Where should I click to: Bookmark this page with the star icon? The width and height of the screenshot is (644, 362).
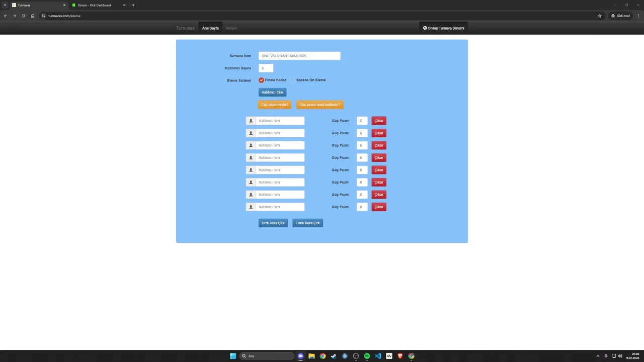(600, 16)
